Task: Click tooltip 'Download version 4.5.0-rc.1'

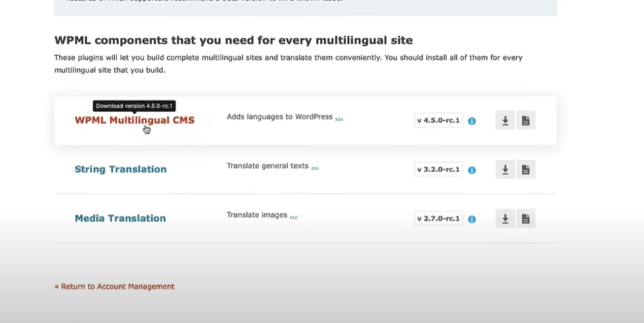Action: pyautogui.click(x=134, y=106)
